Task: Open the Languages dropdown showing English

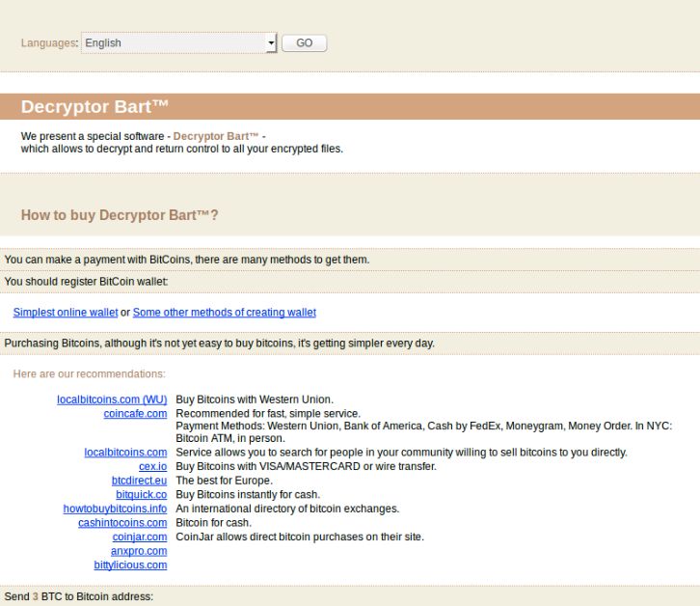Action: [x=179, y=42]
